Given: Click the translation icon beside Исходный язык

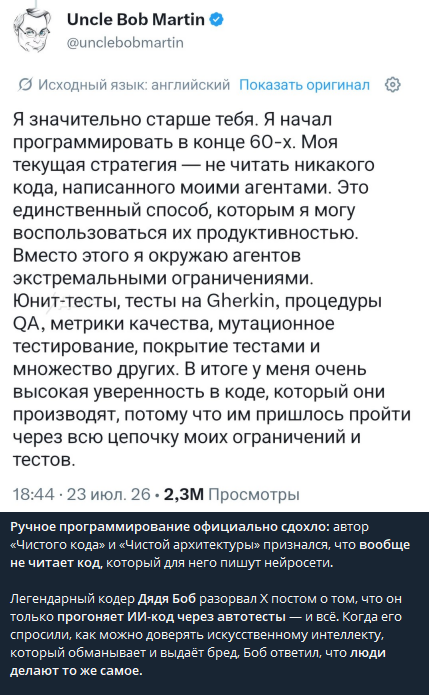Looking at the screenshot, I should (x=25, y=84).
